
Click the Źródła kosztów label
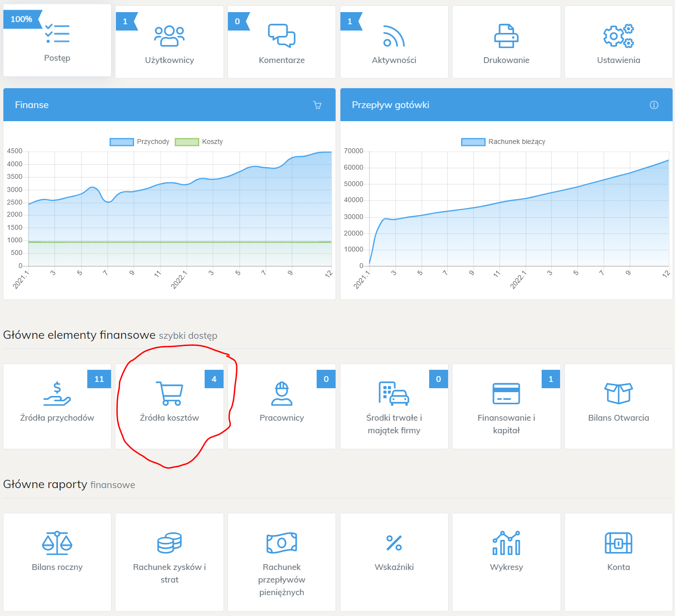[x=169, y=418]
